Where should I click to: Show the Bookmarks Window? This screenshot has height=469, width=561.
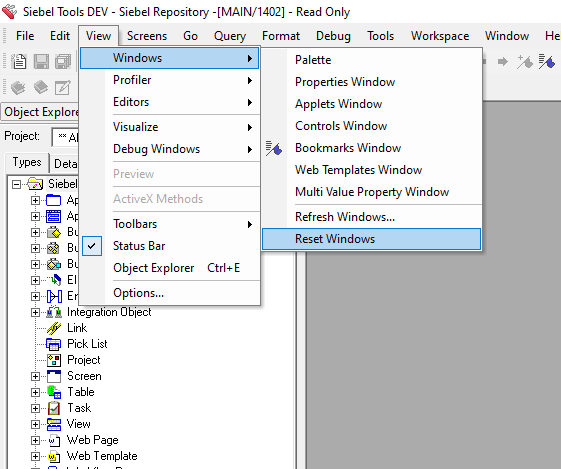pyautogui.click(x=371, y=148)
